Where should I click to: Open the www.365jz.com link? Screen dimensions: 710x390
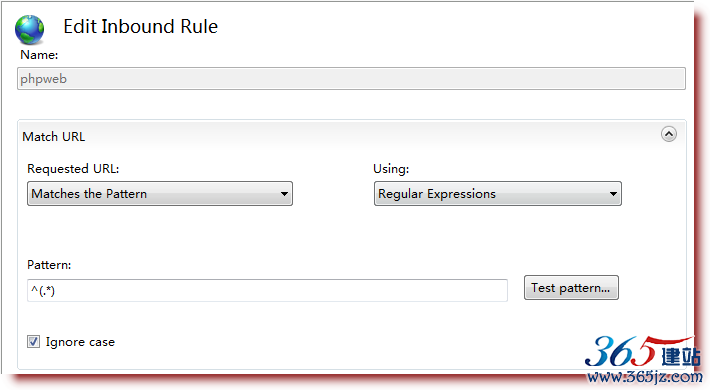click(x=644, y=376)
